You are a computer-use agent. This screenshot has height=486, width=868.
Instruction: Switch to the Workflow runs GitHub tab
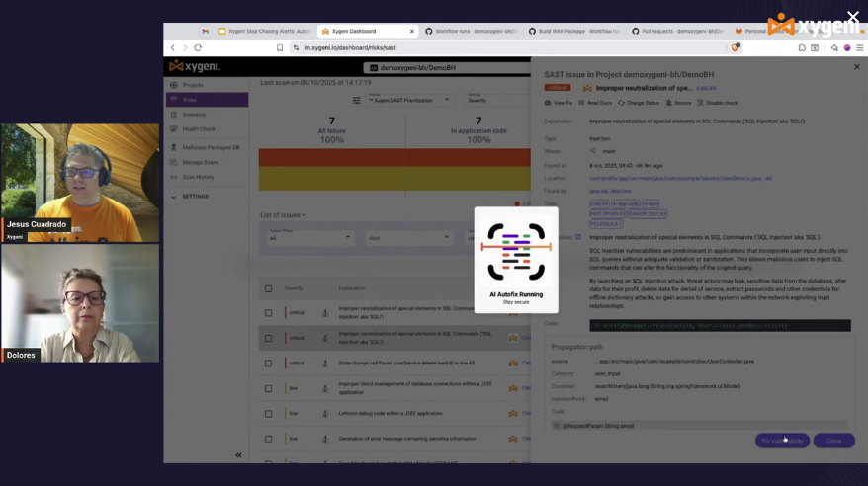472,31
